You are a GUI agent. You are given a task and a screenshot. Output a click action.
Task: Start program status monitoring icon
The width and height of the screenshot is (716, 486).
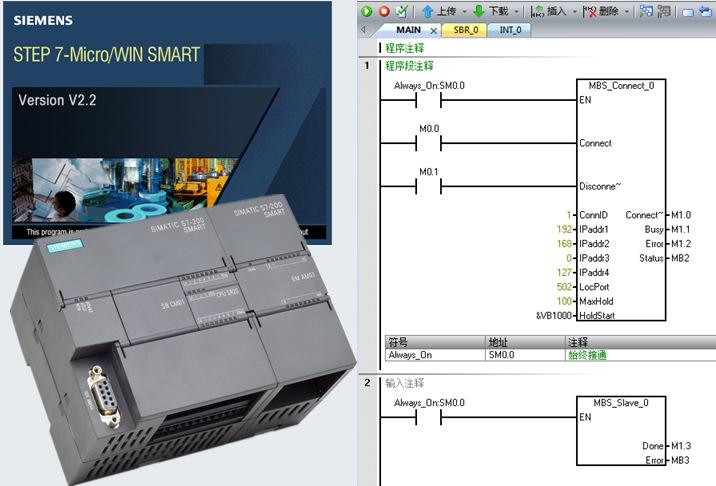click(646, 11)
